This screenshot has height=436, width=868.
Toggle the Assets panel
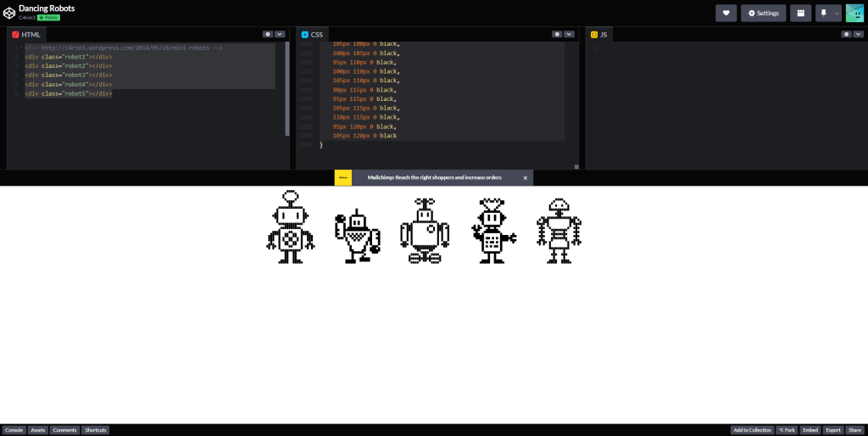(38, 430)
